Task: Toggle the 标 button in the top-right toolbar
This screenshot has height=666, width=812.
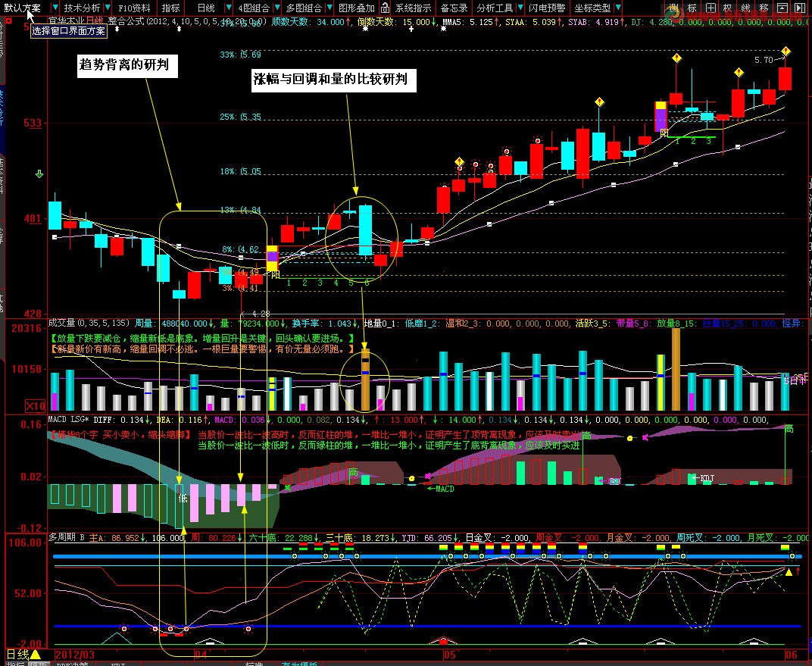Action: point(692,8)
